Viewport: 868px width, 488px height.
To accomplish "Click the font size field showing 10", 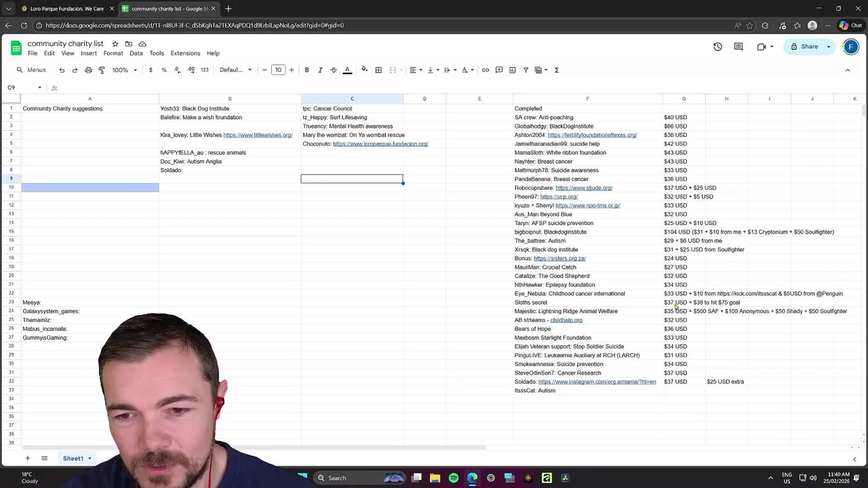I will tap(278, 70).
